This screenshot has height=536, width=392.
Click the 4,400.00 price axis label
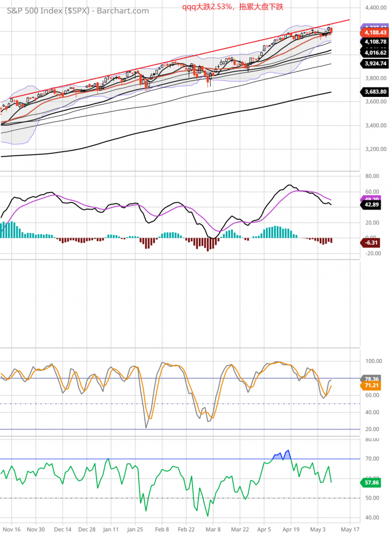pos(375,9)
